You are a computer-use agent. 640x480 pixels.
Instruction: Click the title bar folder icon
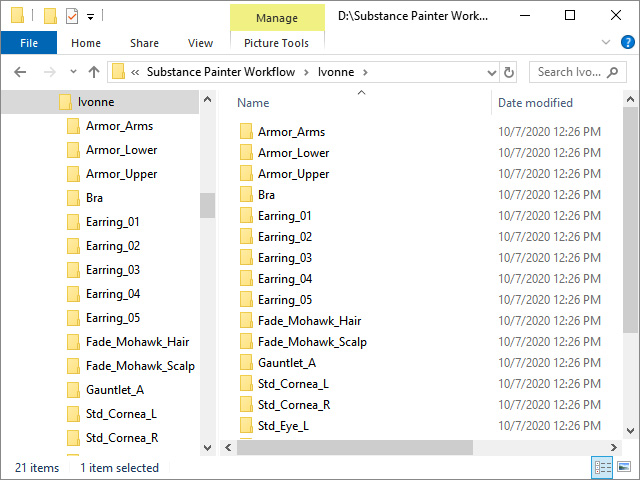click(x=17, y=16)
